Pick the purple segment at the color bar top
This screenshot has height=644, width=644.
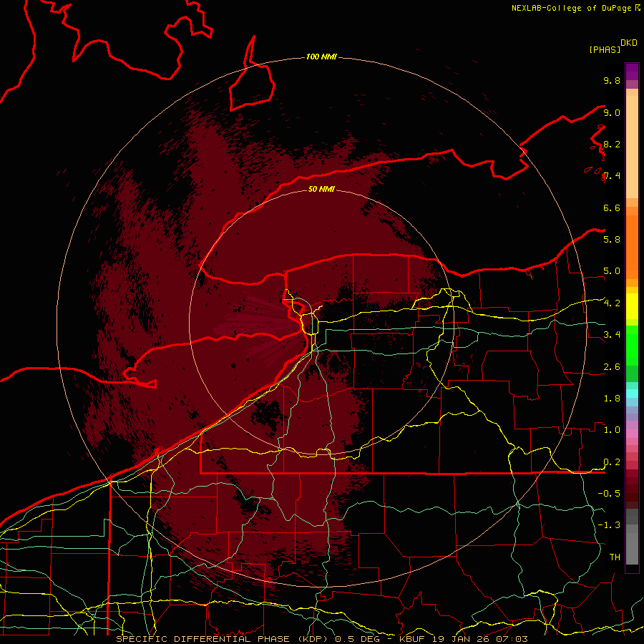click(632, 72)
